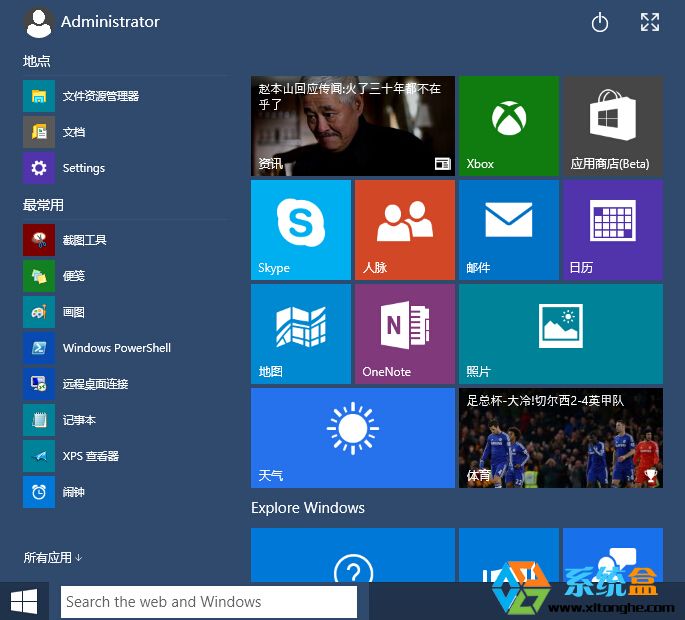This screenshot has height=620, width=685.
Task: Expand 所有应用 all apps list
Action: (x=52, y=558)
